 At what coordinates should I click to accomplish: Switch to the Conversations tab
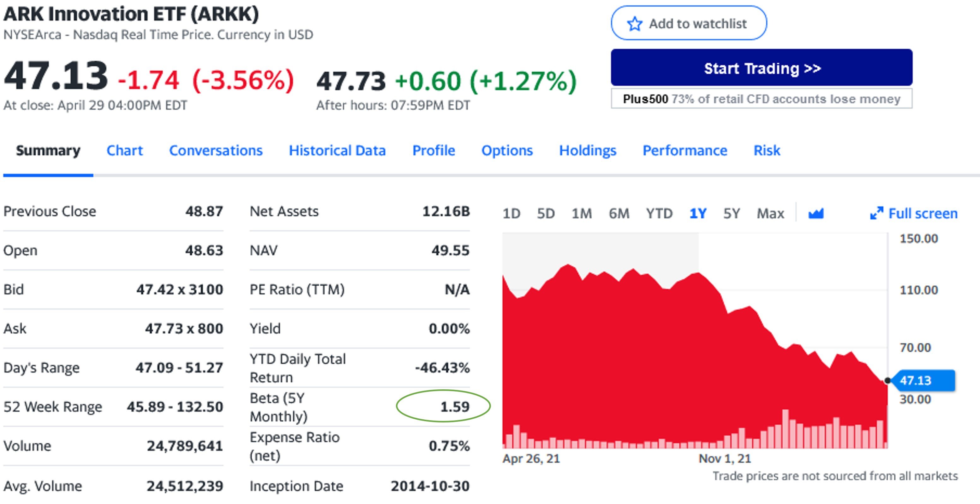(216, 150)
